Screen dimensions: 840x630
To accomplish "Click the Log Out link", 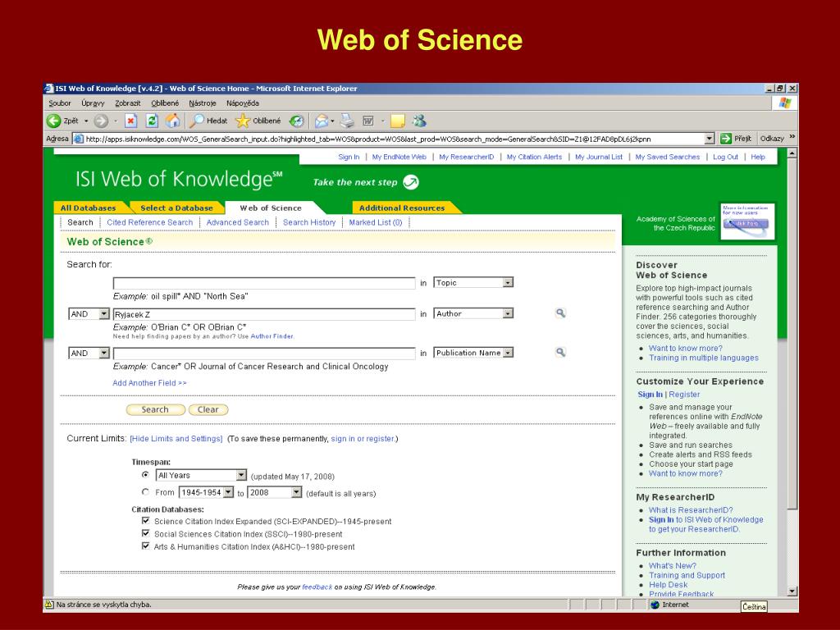I will point(725,157).
